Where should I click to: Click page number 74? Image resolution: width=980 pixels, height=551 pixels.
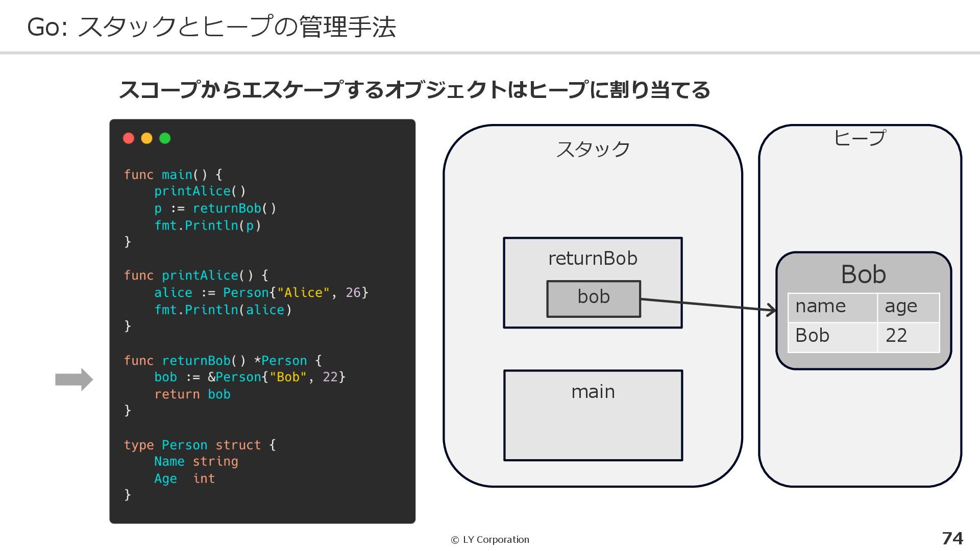tap(952, 538)
